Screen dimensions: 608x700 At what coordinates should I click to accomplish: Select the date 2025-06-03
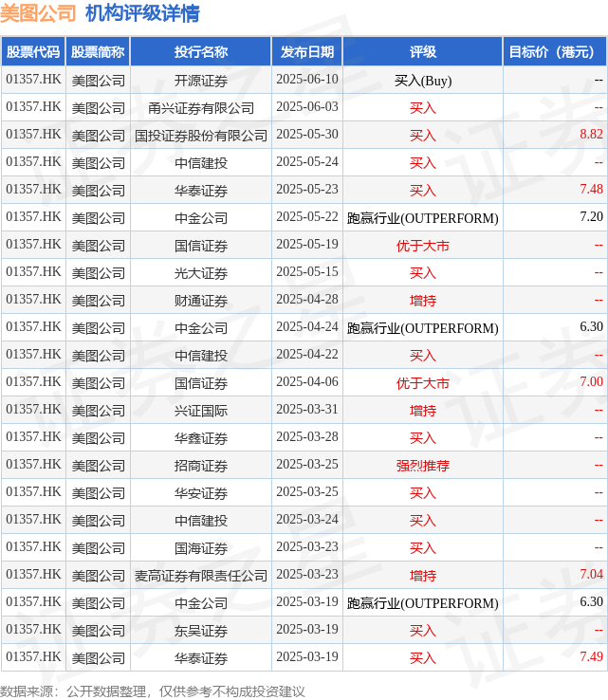click(x=307, y=106)
